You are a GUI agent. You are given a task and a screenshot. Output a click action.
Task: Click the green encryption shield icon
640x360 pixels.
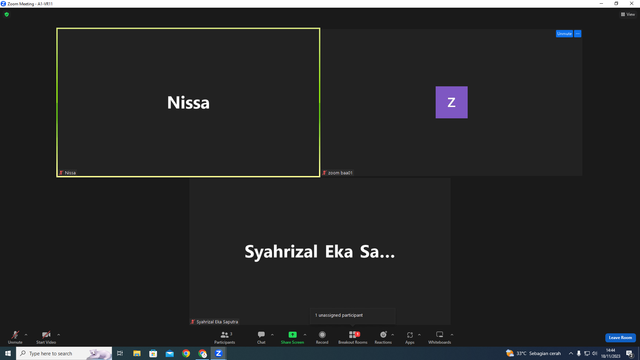(7, 14)
